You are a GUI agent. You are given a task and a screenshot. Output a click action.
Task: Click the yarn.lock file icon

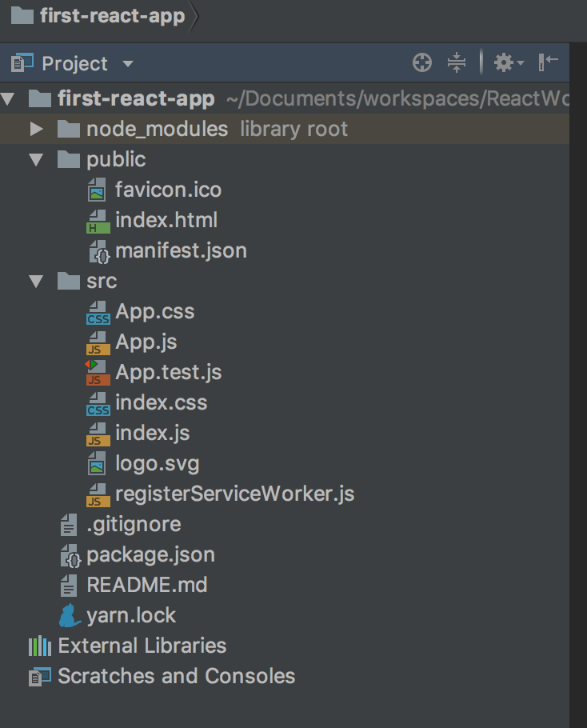[70, 615]
